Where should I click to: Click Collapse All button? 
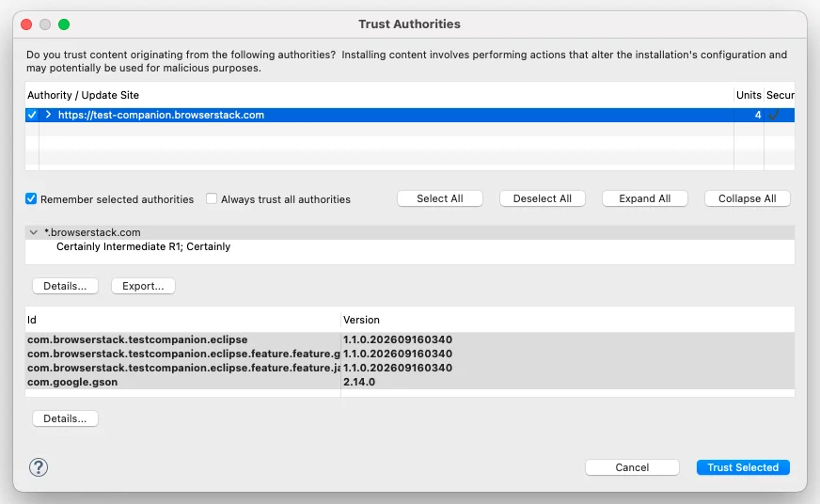[748, 198]
